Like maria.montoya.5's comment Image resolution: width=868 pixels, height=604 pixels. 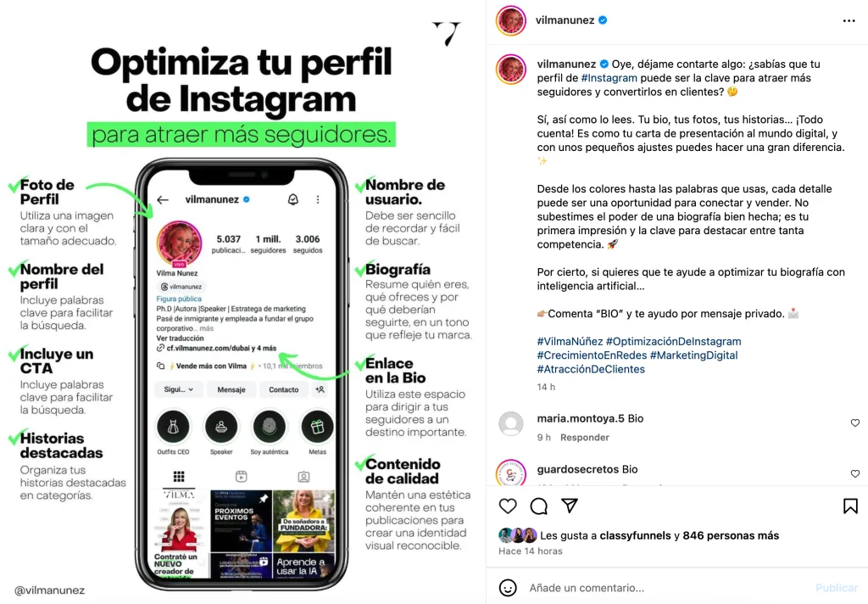point(854,422)
